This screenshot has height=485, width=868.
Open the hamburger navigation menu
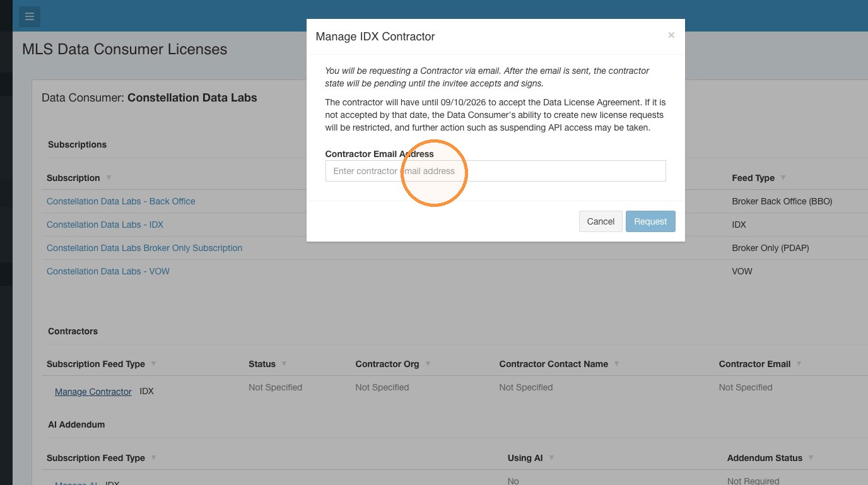coord(30,16)
